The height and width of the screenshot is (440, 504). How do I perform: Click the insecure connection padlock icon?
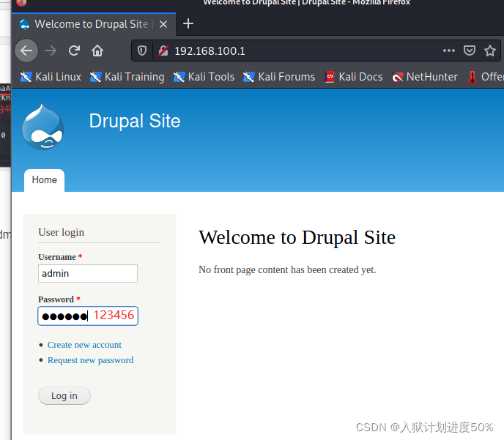pos(163,51)
